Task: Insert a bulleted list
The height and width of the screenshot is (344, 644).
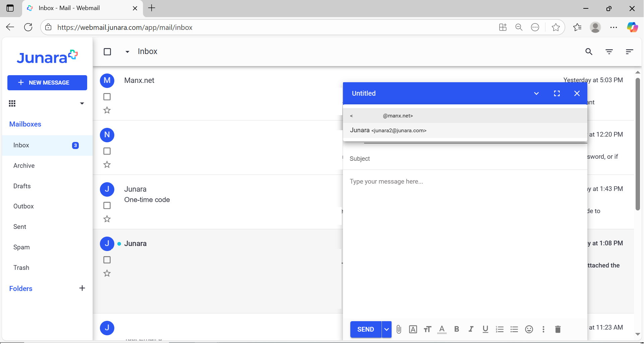Action: [514, 330]
